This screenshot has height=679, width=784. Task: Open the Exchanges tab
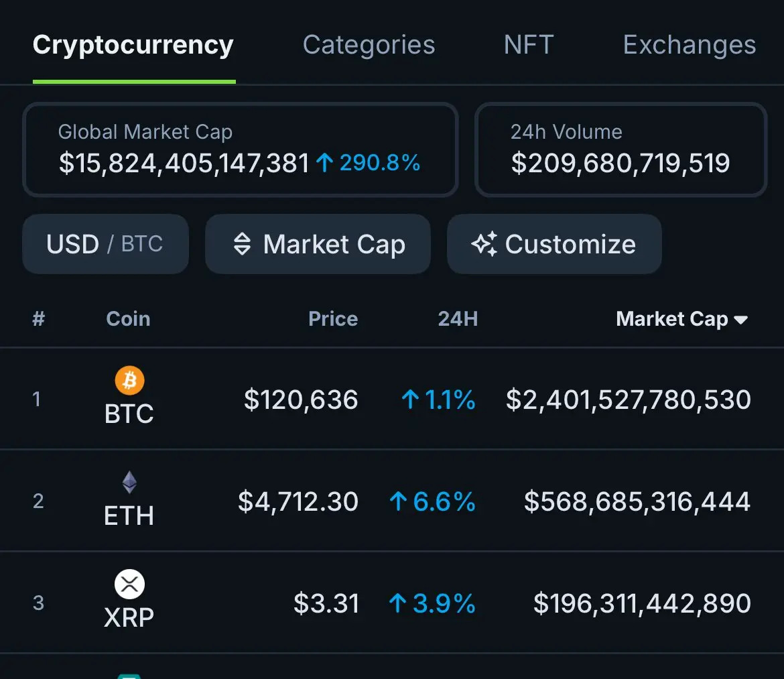[690, 45]
